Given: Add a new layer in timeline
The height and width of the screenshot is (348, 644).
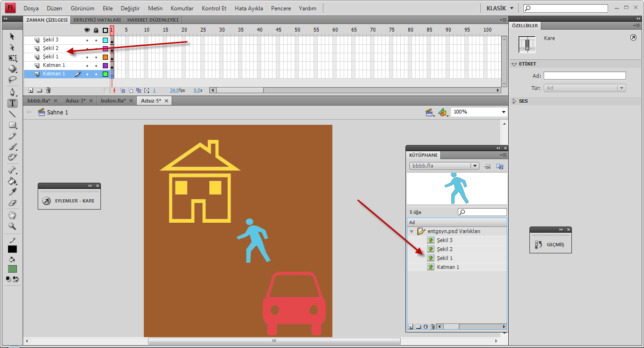Looking at the screenshot, I should 31,90.
